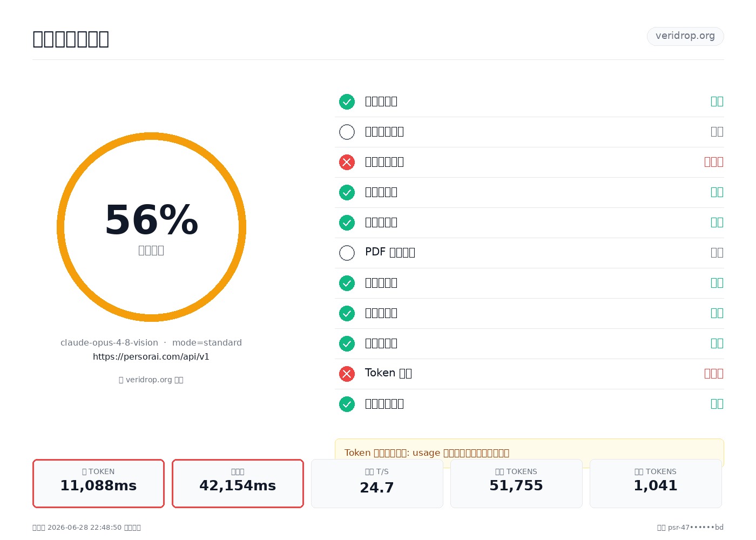Screen dimensions: 756x540
Task: Click the green check icon in the last checklist row
Action: click(x=347, y=404)
